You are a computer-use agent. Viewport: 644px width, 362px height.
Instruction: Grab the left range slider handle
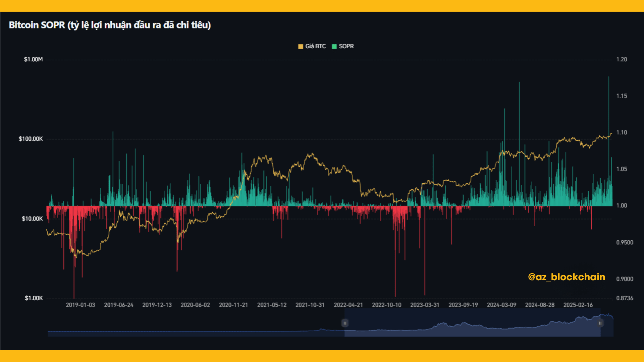345,323
